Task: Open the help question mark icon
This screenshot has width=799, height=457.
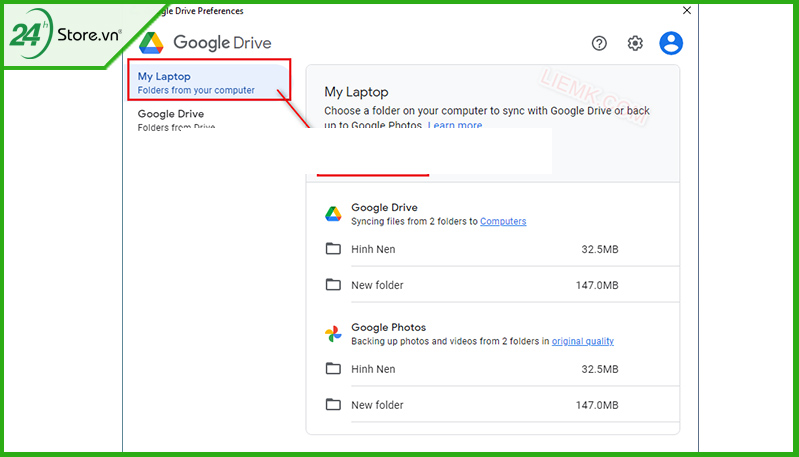Action: (599, 43)
